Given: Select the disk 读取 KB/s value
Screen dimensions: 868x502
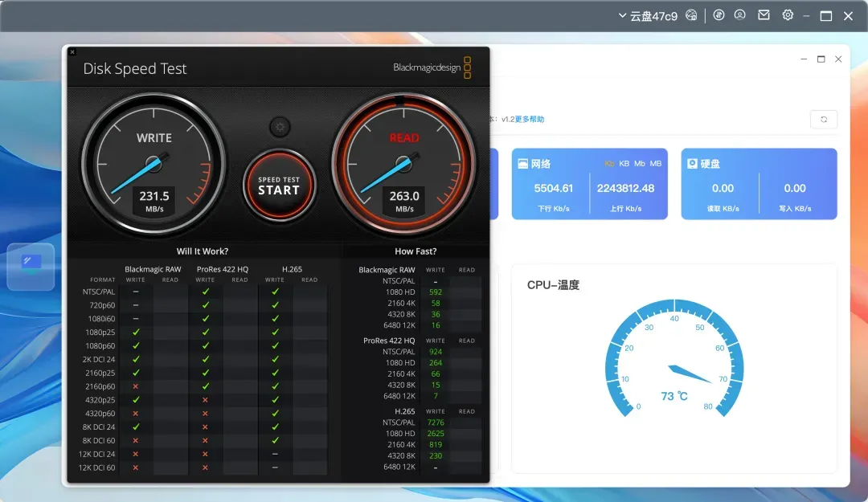Looking at the screenshot, I should (723, 188).
